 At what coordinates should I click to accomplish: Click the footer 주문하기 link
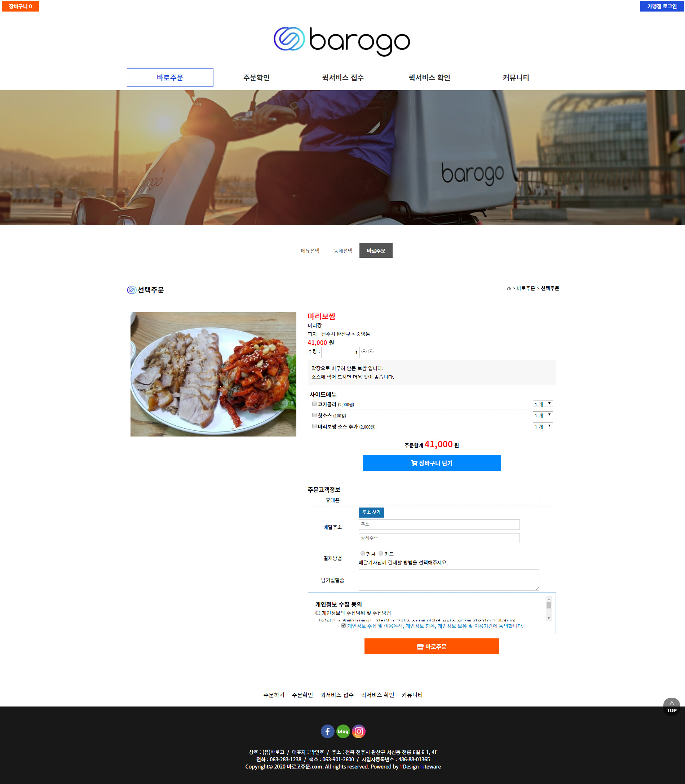(x=274, y=695)
